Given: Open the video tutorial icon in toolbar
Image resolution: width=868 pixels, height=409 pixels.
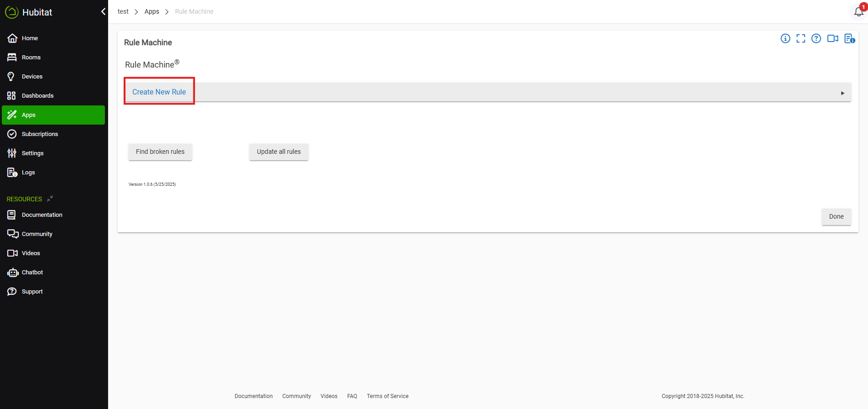Looking at the screenshot, I should click(x=833, y=38).
